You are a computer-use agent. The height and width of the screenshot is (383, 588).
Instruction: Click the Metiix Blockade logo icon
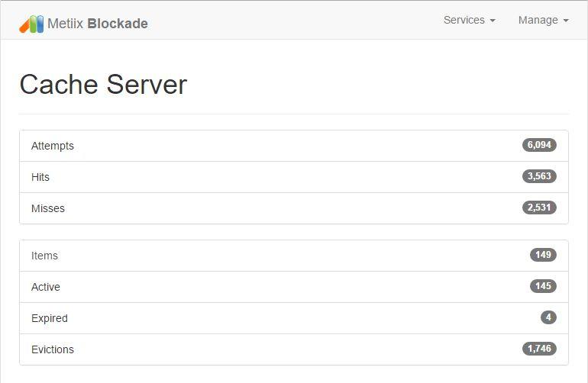(31, 24)
